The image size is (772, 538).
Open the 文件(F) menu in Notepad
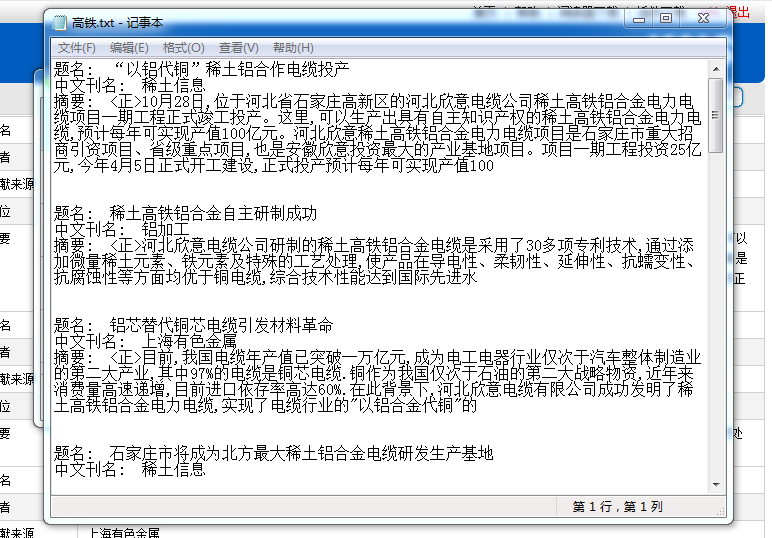pyautogui.click(x=77, y=48)
